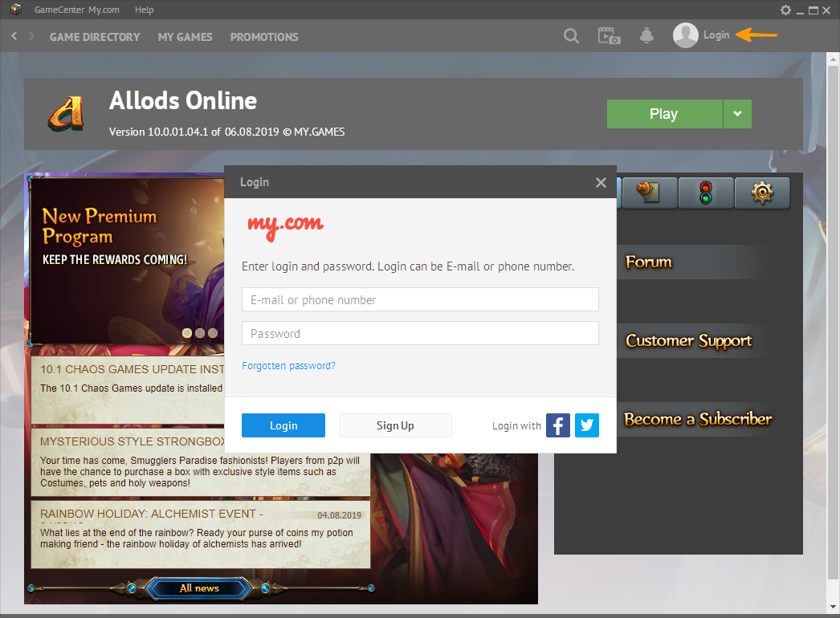The width and height of the screenshot is (840, 618).
Task: Open the GameCenter My.com menu
Action: tap(76, 10)
